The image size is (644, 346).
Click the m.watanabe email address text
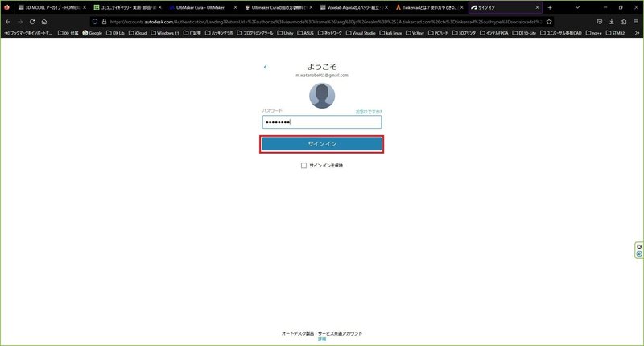[x=322, y=76]
